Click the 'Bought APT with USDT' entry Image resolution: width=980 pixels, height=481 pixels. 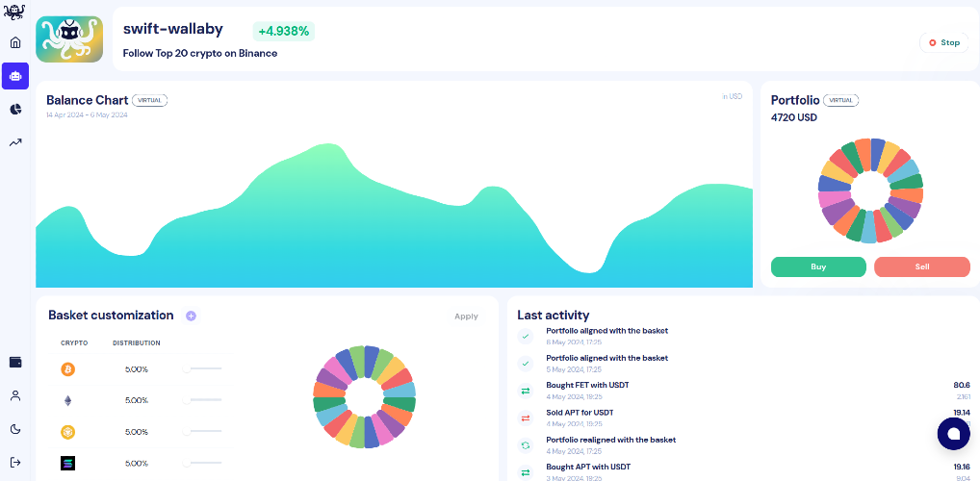tap(588, 467)
